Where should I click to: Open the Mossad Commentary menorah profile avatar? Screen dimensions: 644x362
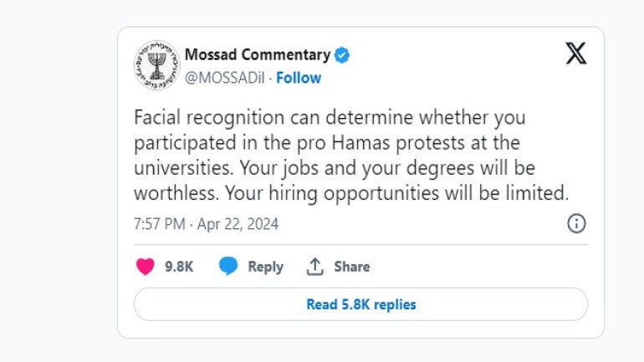pyautogui.click(x=157, y=65)
